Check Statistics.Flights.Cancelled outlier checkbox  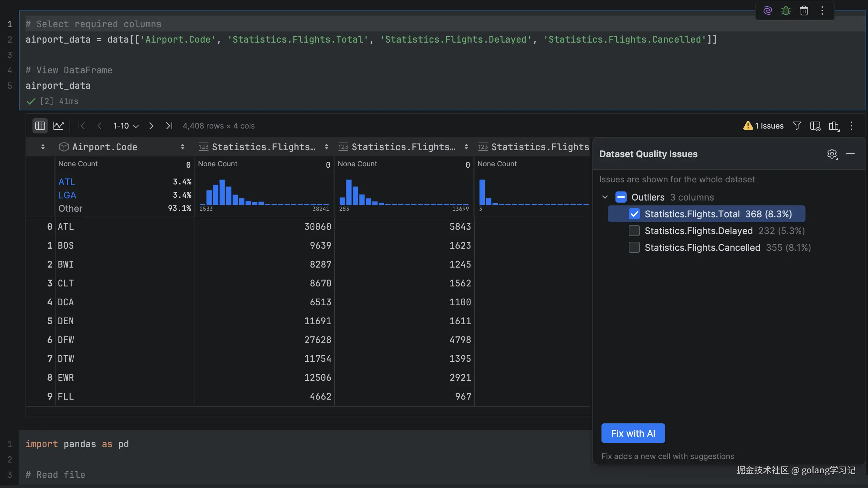pos(634,247)
